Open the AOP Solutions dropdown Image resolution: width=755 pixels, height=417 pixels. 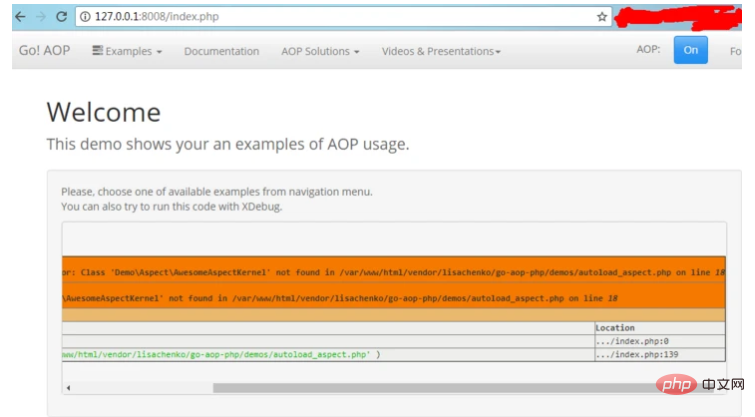point(320,51)
